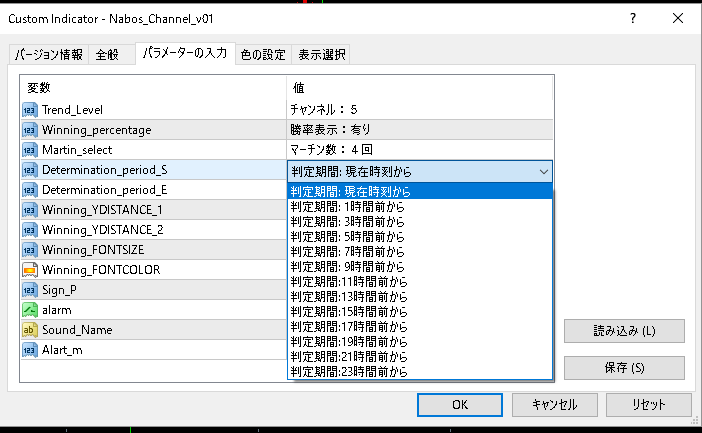
Task: Select option 判定期間: 7時間前から
Action: pyautogui.click(x=419, y=252)
